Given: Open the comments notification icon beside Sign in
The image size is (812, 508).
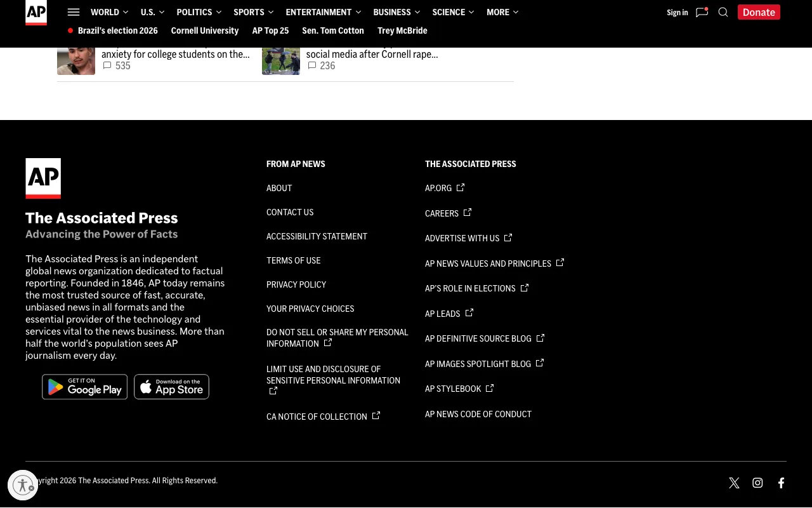Looking at the screenshot, I should click(x=702, y=12).
